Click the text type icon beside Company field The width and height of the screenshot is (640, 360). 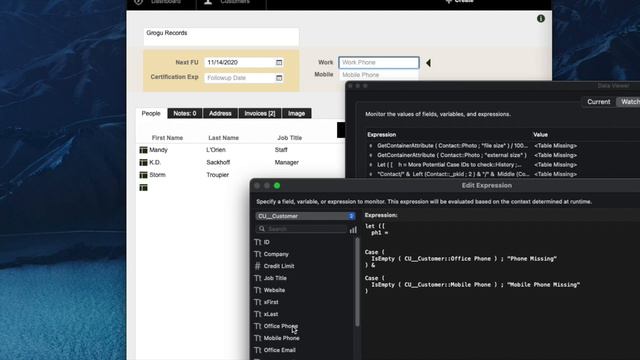[258, 254]
